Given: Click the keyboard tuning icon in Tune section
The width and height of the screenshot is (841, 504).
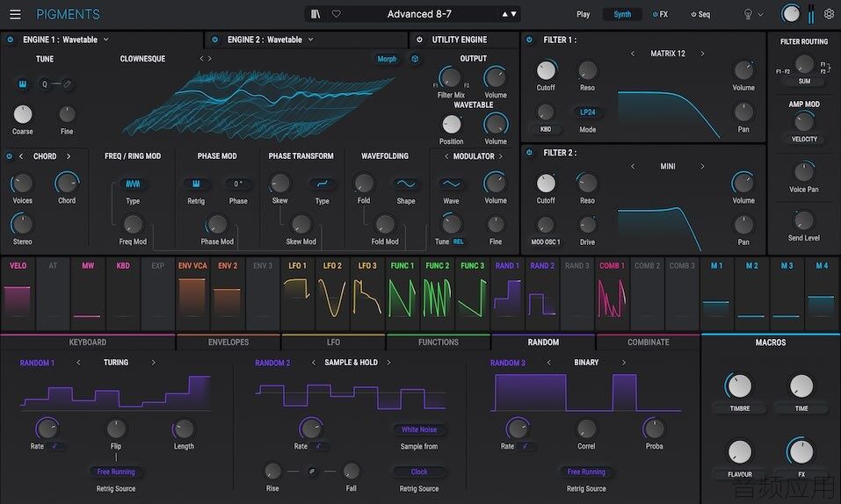Looking at the screenshot, I should coord(23,83).
